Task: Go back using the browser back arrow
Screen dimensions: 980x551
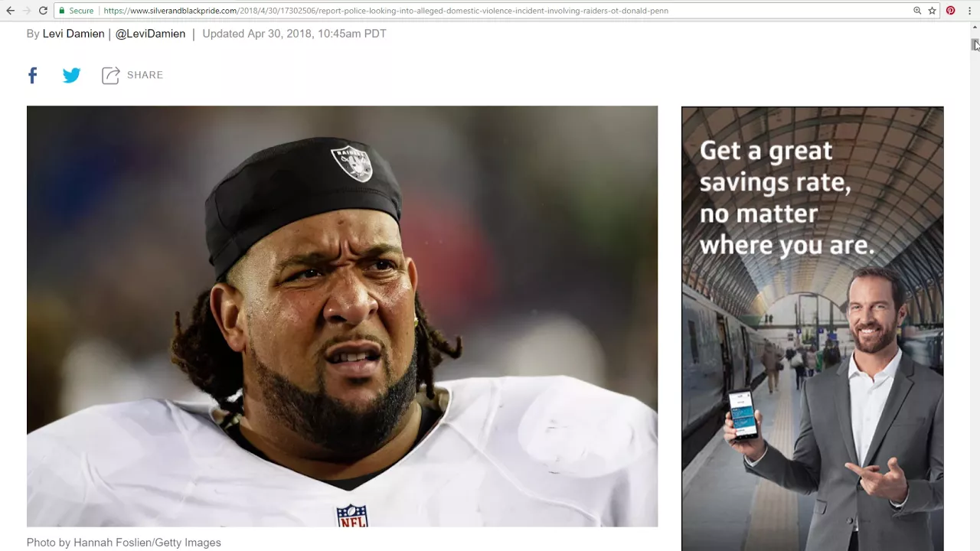Action: [x=10, y=11]
